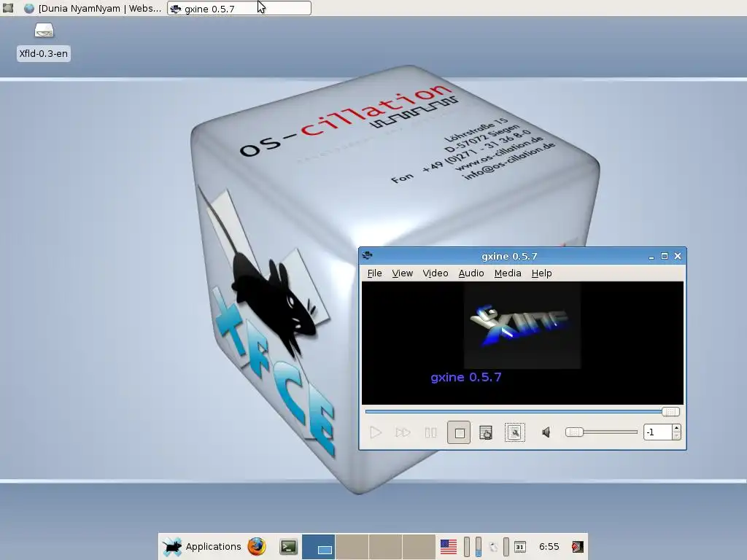The height and width of the screenshot is (560, 747).
Task: Open the Audio menu in gxine
Action: tap(471, 273)
